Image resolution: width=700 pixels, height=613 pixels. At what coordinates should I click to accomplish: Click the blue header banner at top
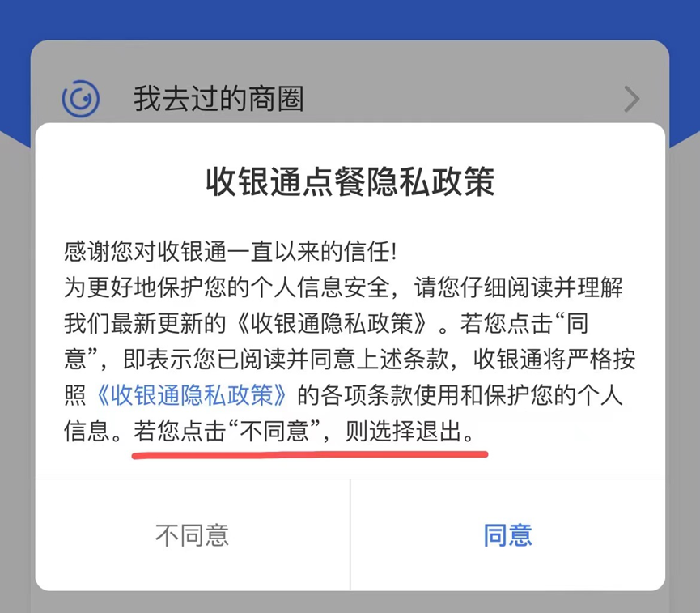(x=350, y=19)
